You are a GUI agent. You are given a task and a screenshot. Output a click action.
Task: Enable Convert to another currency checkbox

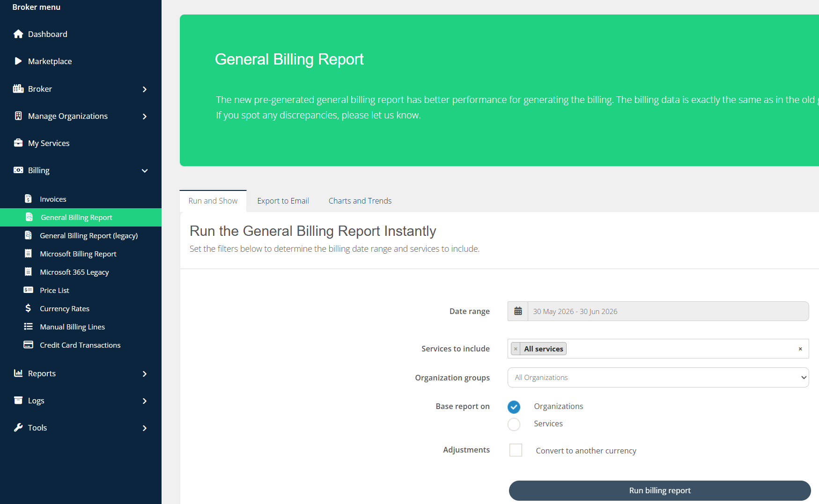516,450
